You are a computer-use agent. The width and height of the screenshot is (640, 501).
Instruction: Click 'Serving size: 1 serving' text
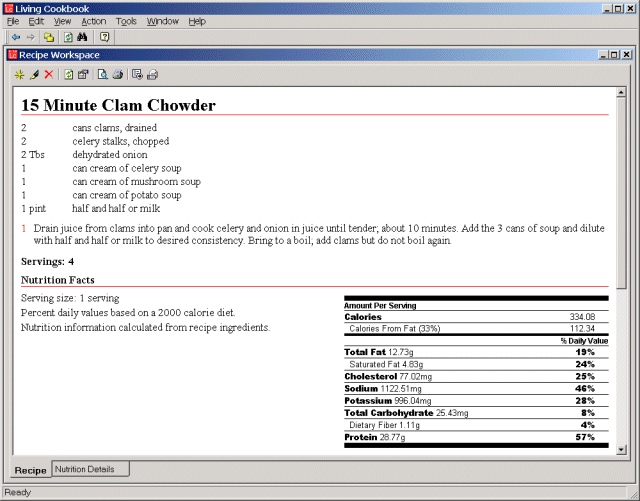point(70,298)
